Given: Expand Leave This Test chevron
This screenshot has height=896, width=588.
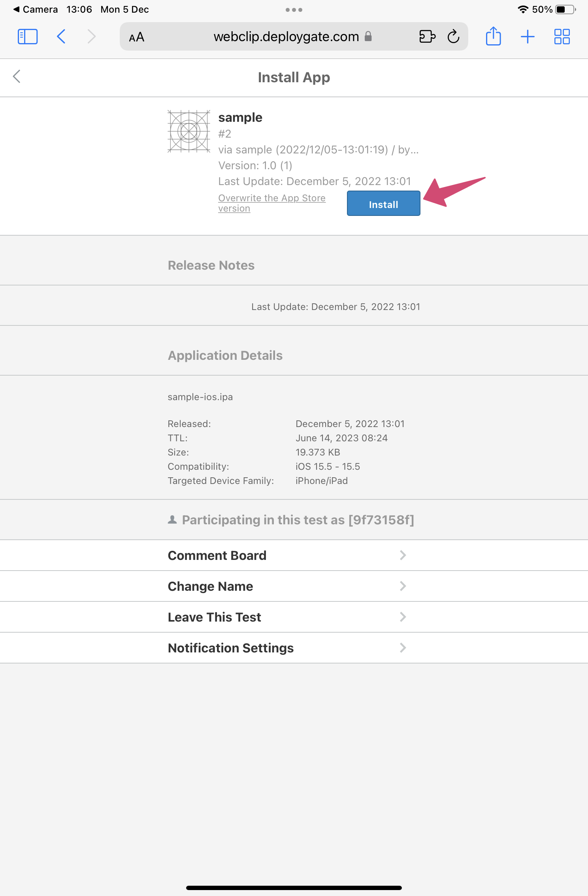Looking at the screenshot, I should click(x=403, y=617).
